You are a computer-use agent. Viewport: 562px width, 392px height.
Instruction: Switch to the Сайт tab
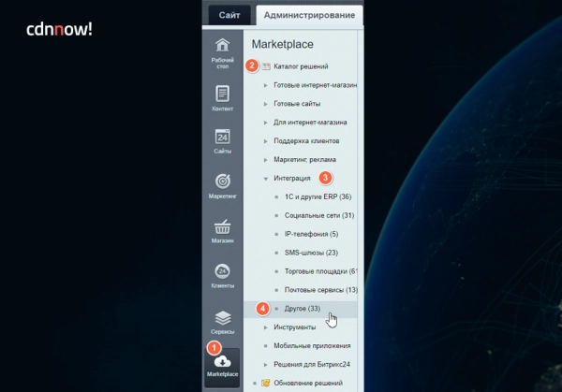229,15
